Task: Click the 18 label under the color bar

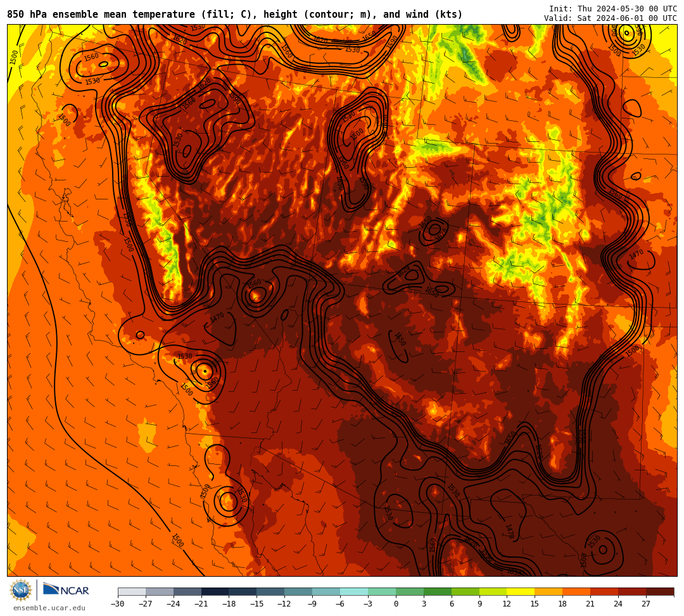Action: click(x=563, y=604)
